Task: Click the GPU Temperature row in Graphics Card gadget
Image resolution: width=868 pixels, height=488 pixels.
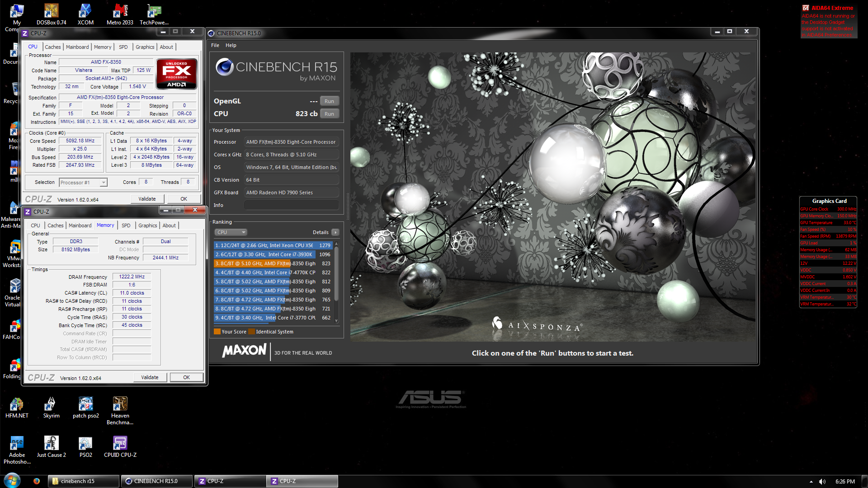Action: pos(828,223)
